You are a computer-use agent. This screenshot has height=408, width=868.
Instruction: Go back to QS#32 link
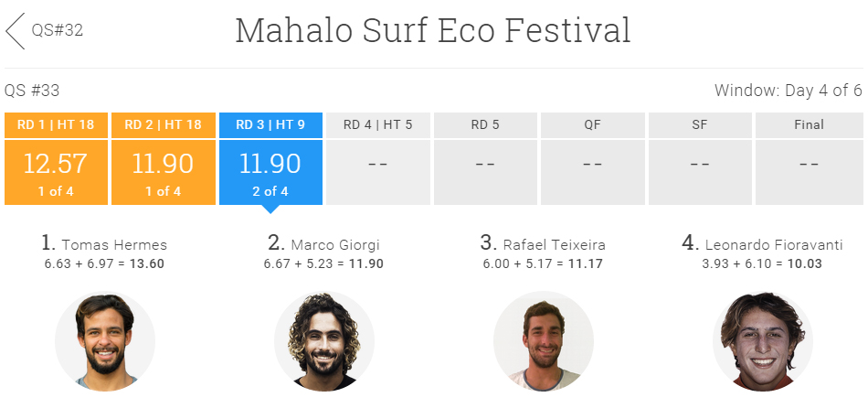tap(58, 30)
